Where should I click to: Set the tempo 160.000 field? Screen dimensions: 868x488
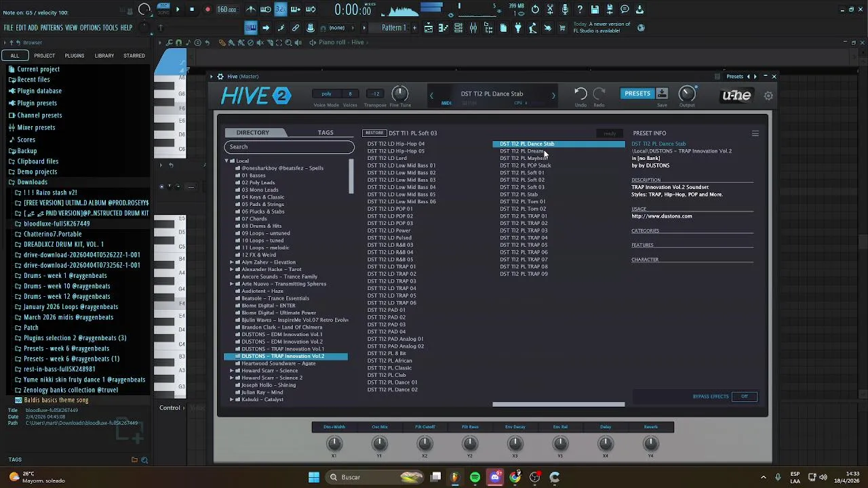pyautogui.click(x=226, y=9)
